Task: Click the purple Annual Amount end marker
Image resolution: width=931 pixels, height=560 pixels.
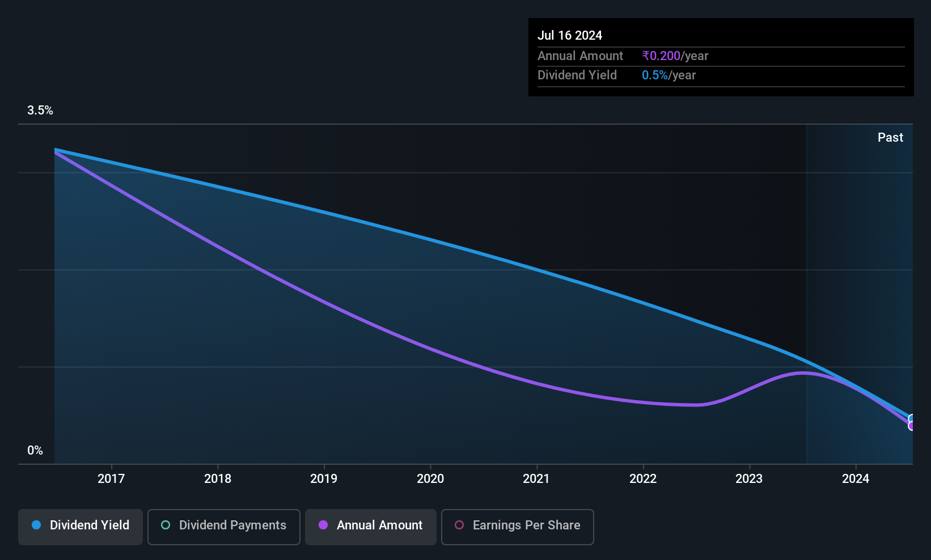Action: tap(912, 426)
